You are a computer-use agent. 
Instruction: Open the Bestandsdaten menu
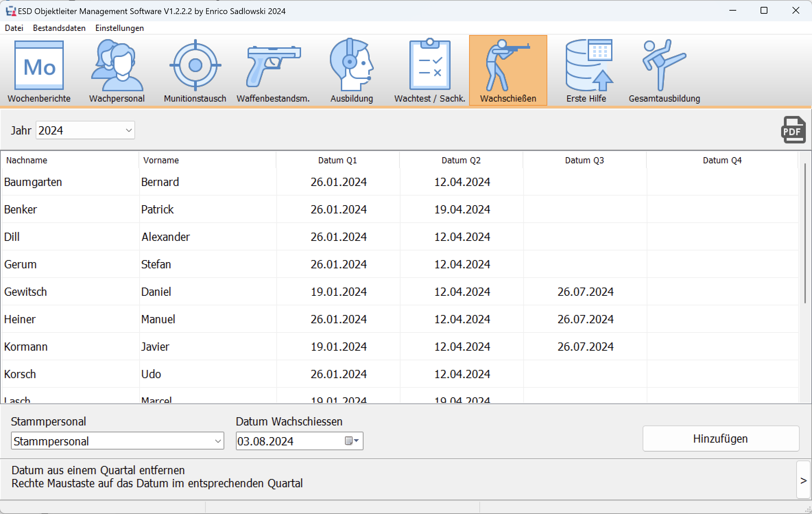click(59, 28)
